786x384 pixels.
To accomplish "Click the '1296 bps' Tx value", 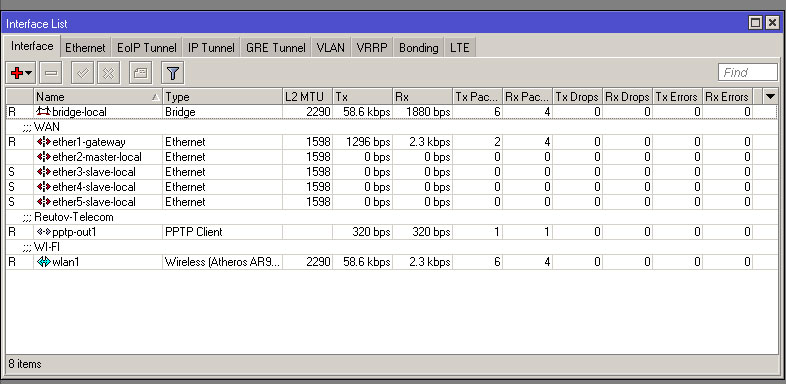I will coord(368,142).
